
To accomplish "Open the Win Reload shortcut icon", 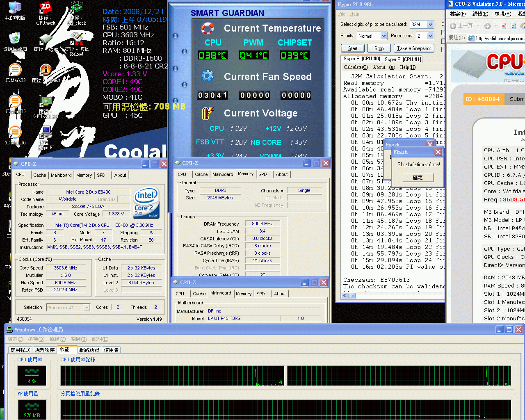I will coord(77,39).
